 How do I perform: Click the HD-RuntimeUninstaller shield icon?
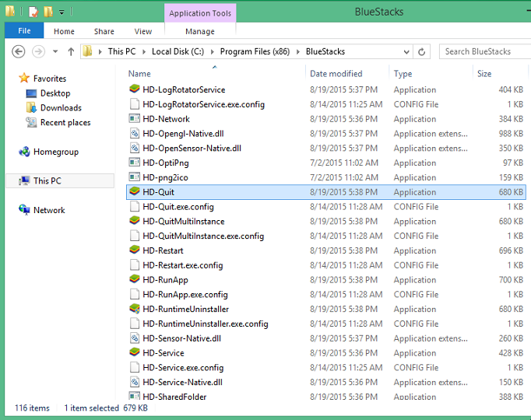[x=135, y=309]
